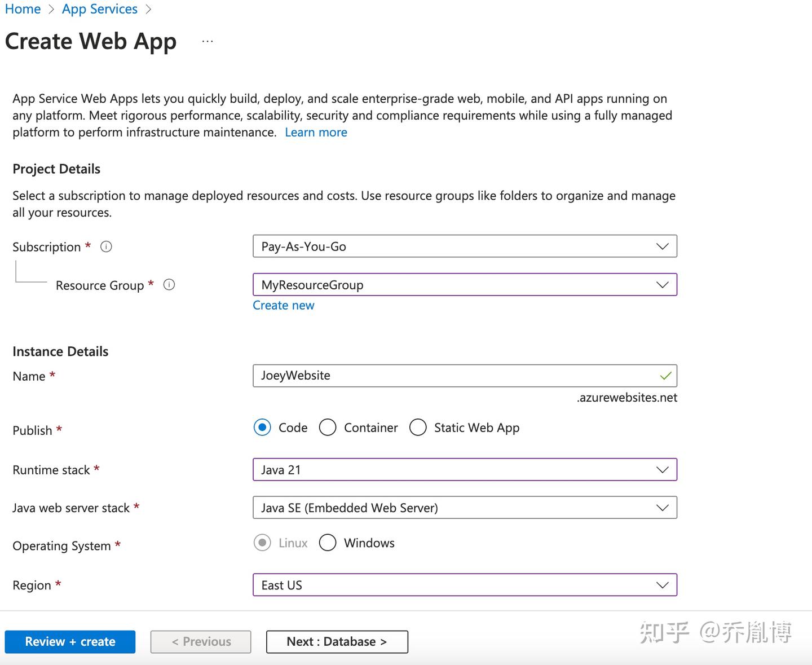Screen dimensions: 812x665
Task: Click the Create new resource group link
Action: tap(284, 305)
